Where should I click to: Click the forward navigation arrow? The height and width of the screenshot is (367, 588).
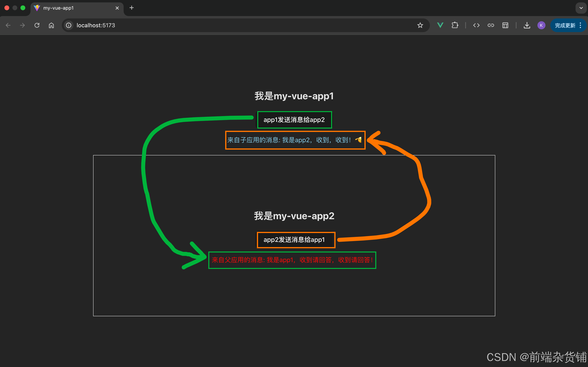coord(22,25)
